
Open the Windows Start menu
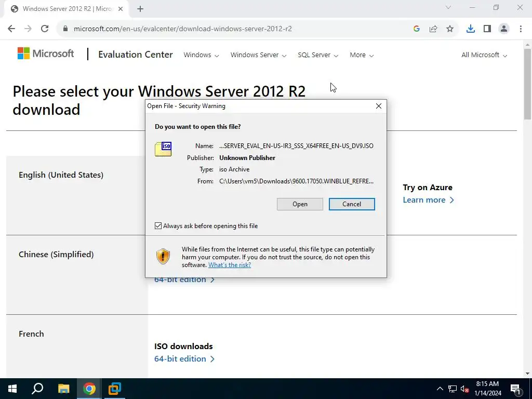12,389
